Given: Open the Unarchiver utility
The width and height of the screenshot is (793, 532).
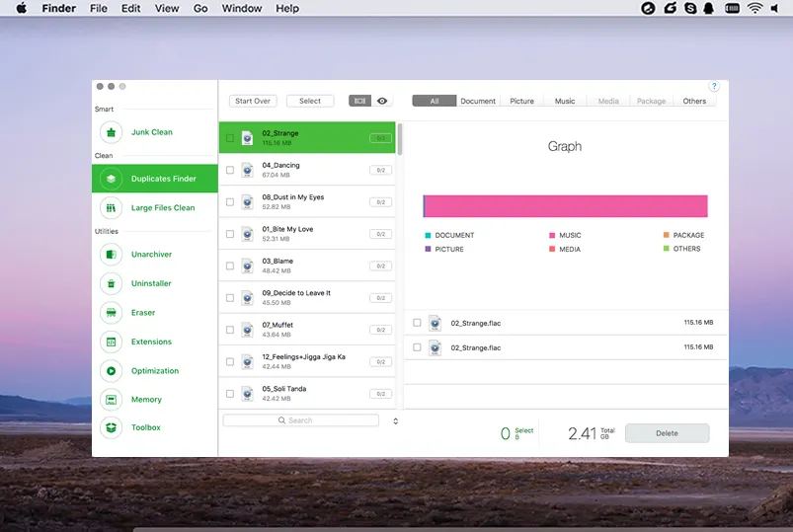Looking at the screenshot, I should point(151,255).
